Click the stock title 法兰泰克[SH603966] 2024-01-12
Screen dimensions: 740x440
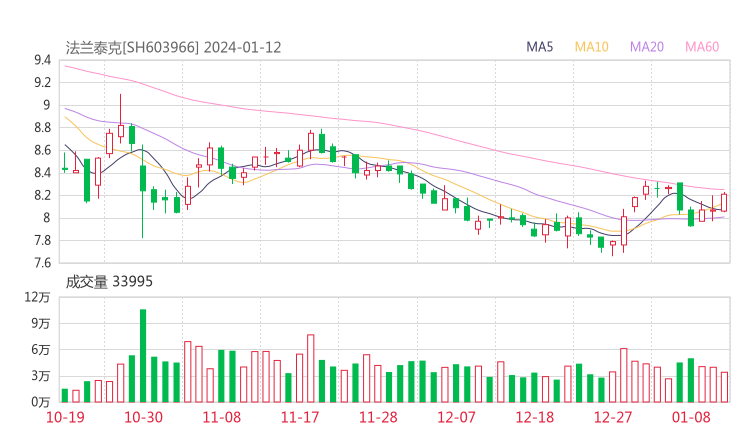[x=173, y=48]
